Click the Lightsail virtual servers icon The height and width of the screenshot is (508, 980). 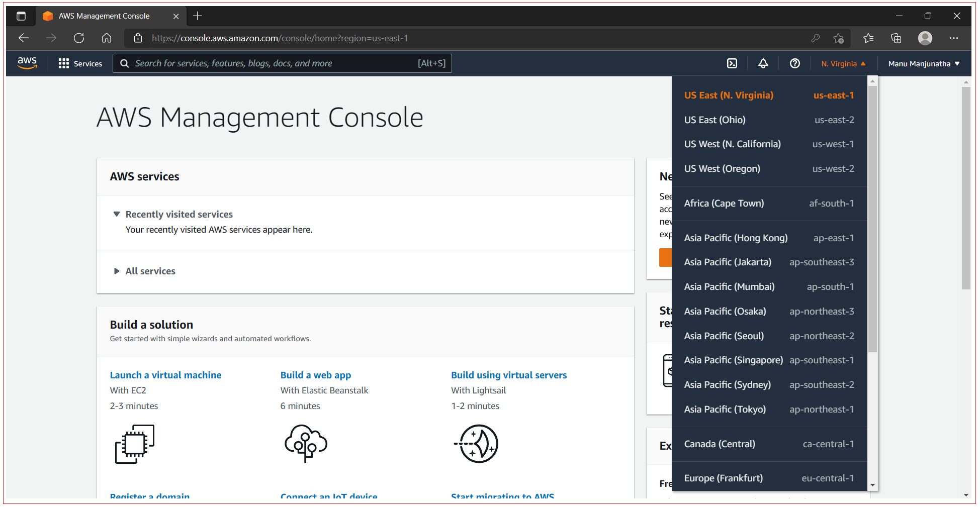(x=477, y=444)
